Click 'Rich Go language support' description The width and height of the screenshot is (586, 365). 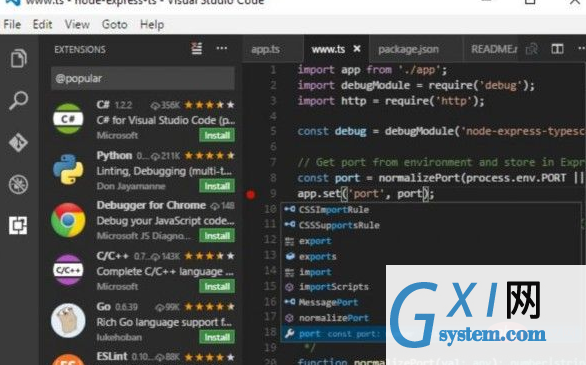(164, 322)
